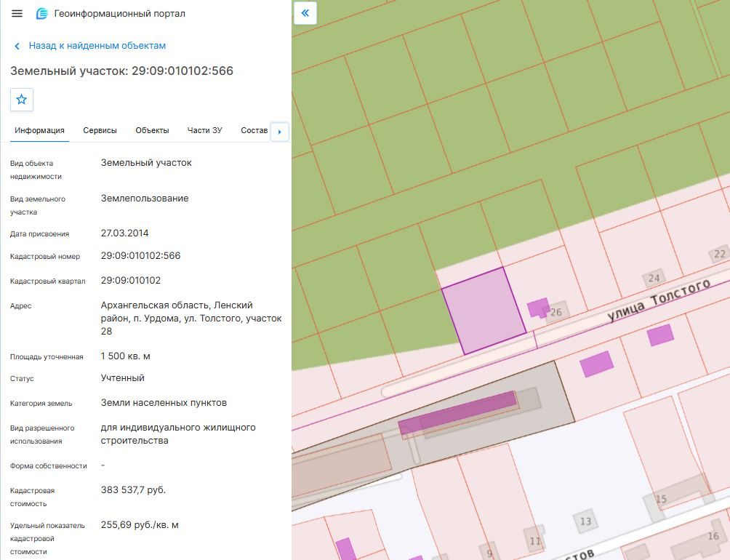Click the long purple building on map
730x560 pixels.
point(457,412)
